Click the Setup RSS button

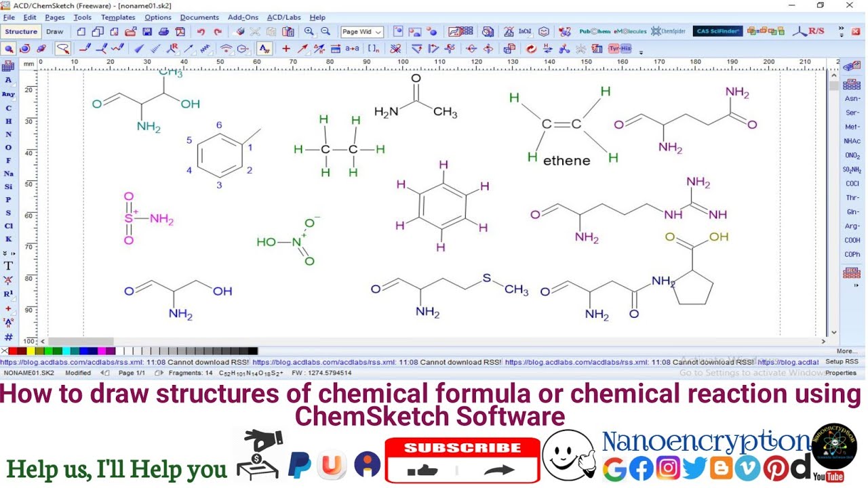click(842, 362)
